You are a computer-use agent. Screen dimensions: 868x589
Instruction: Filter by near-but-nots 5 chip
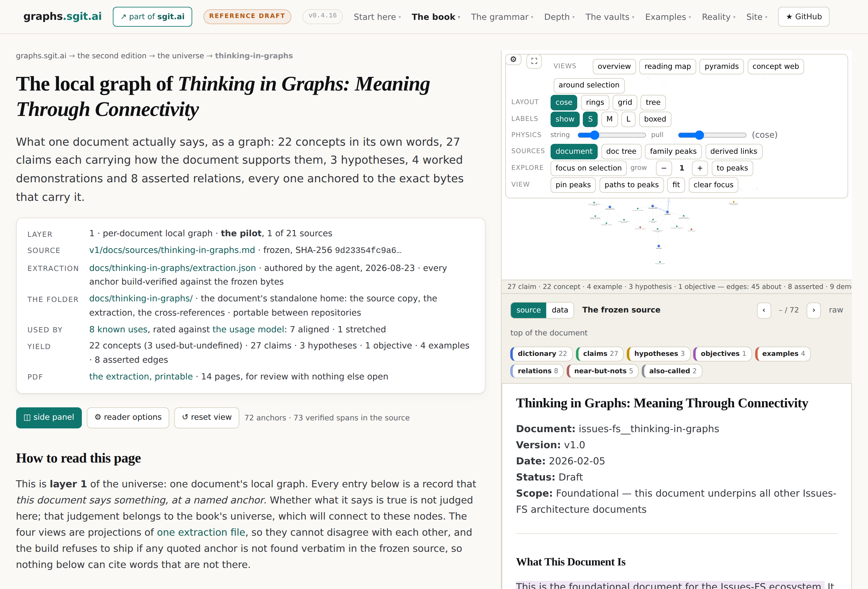[602, 371]
